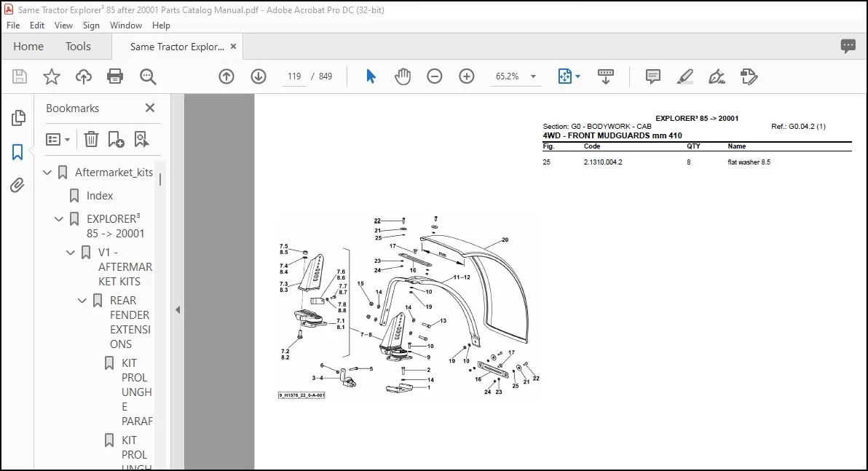Select the V1 - AFTERMARKET KITS bookmark label
Viewport: 868px width, 471px height.
pos(125,266)
